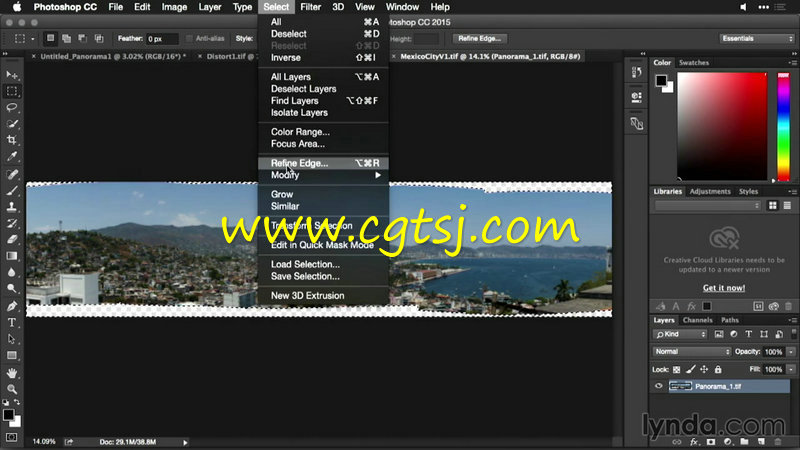Select the Move tool

[x=12, y=75]
